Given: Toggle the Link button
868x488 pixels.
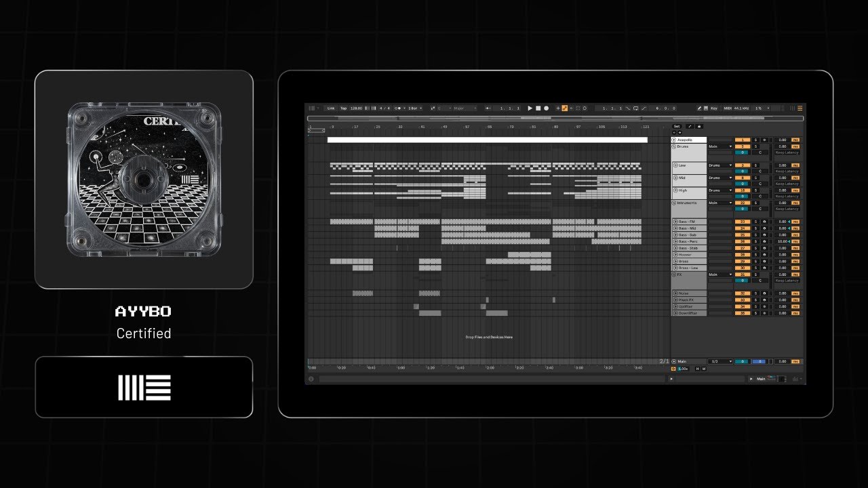Looking at the screenshot, I should point(331,108).
